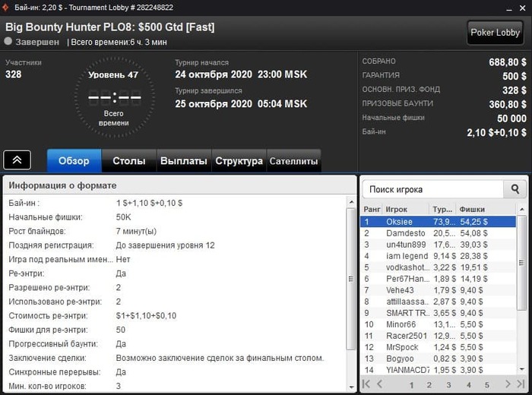Switch to the Структура tab
Viewport: 532px width, 395px height.
(239, 161)
